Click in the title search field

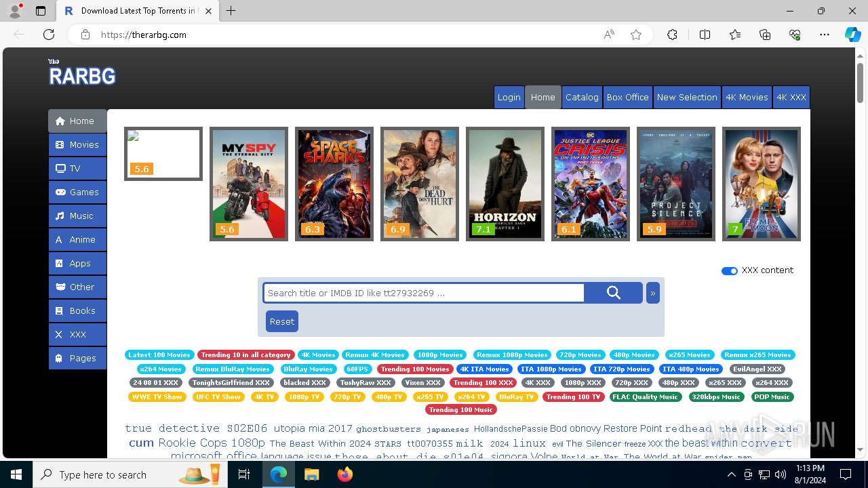point(424,293)
